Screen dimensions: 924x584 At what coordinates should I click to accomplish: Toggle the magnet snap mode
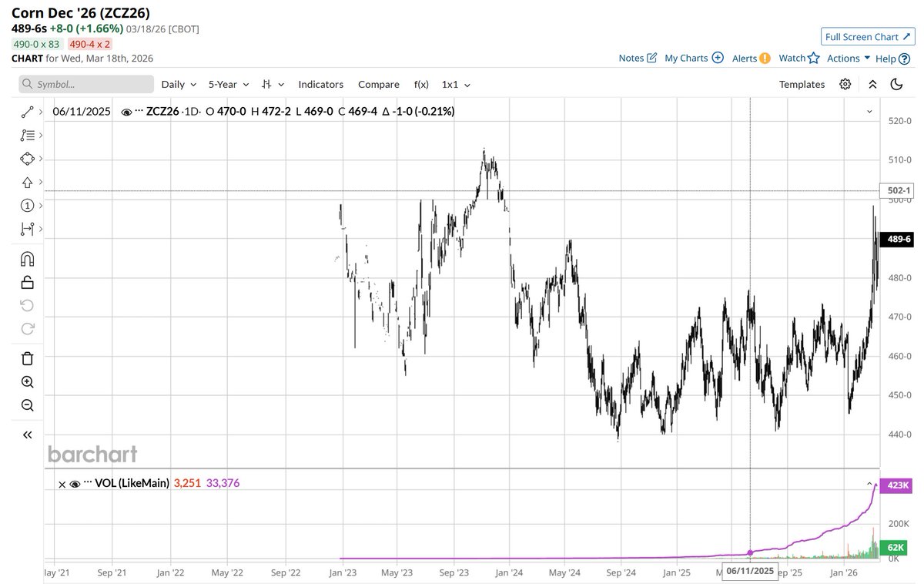28,258
